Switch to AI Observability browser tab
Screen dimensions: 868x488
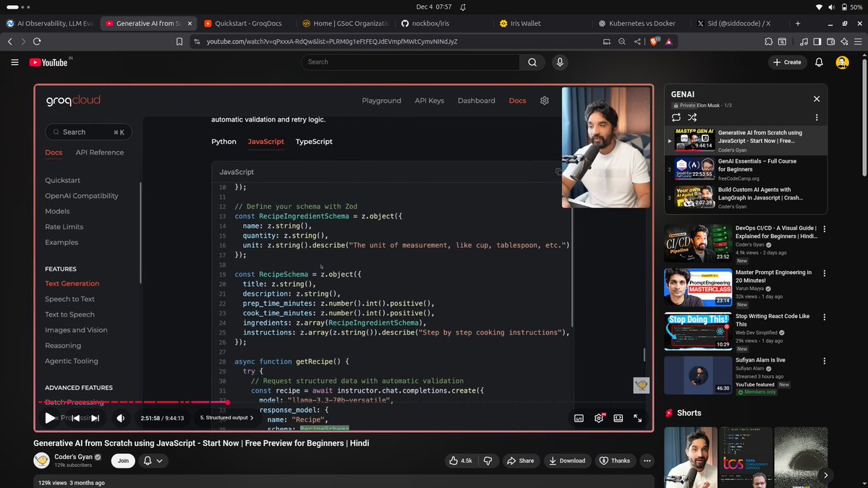pyautogui.click(x=49, y=23)
